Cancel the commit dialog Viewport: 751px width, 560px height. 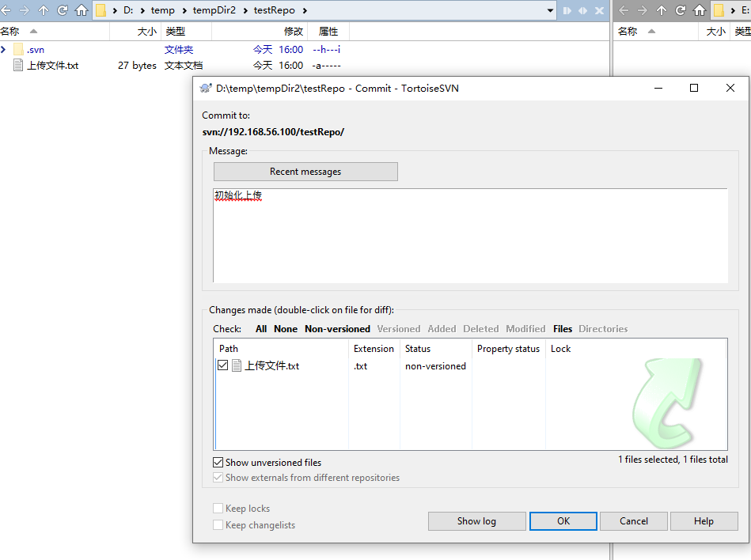634,521
